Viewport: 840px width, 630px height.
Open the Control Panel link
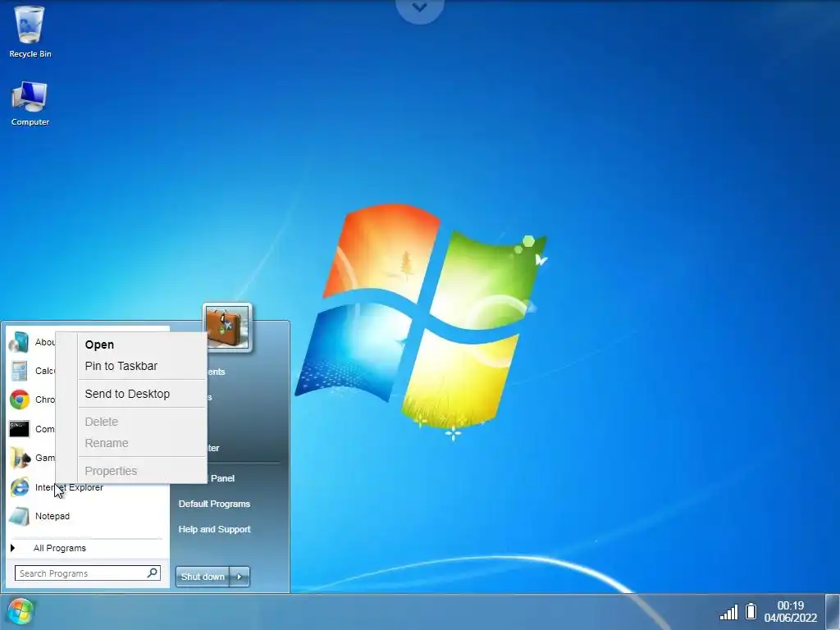221,478
